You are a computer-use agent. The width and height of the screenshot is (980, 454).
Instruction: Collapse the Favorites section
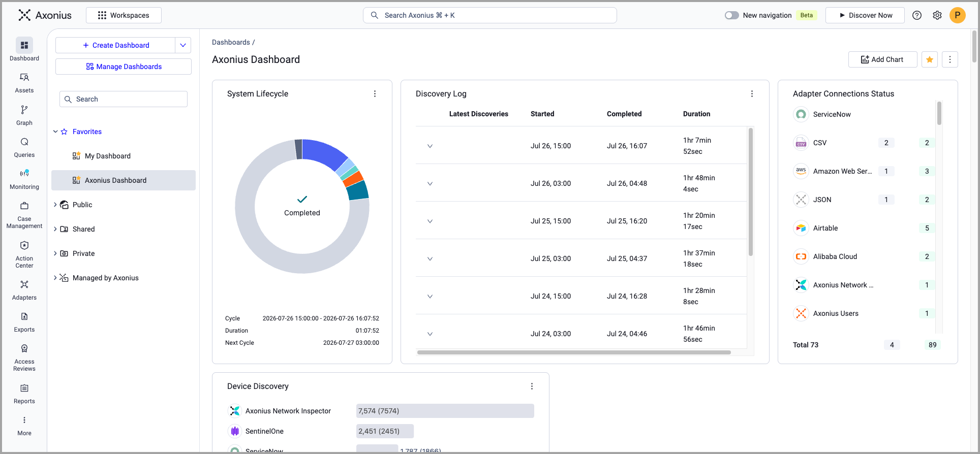pyautogui.click(x=55, y=132)
